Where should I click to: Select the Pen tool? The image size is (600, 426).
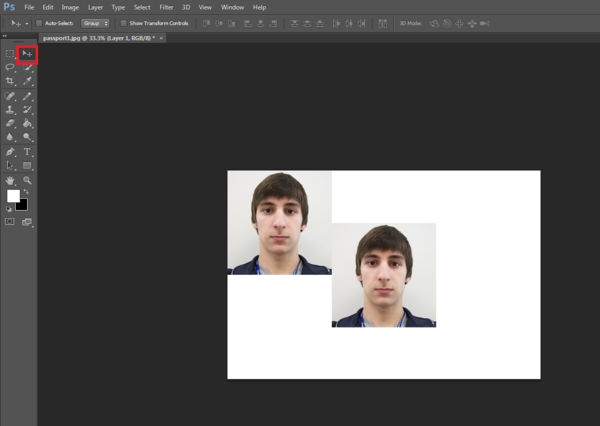10,152
